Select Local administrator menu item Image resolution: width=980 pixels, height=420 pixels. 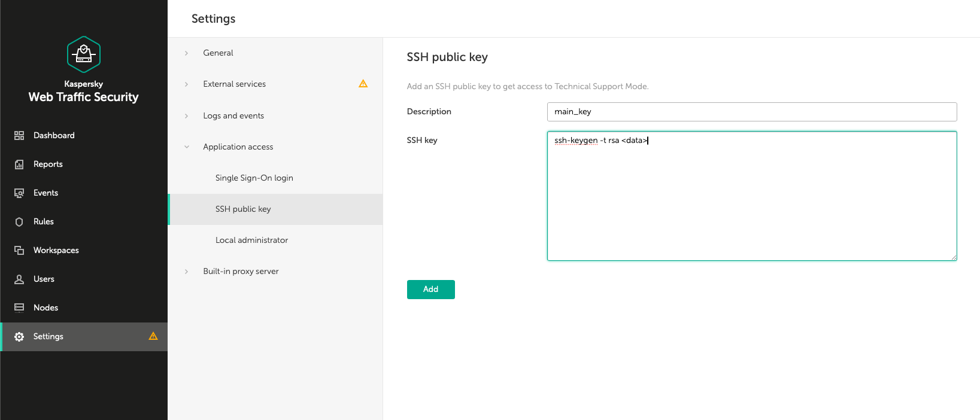(251, 241)
